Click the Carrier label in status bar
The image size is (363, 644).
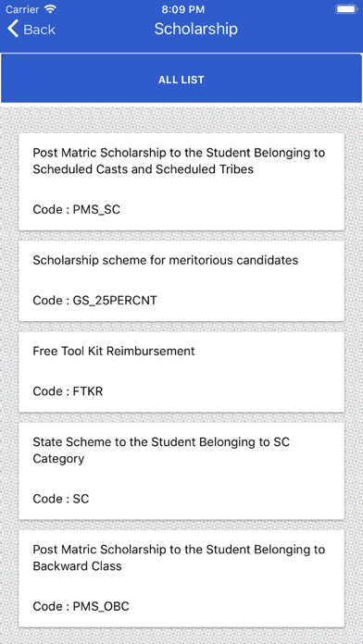coord(22,9)
